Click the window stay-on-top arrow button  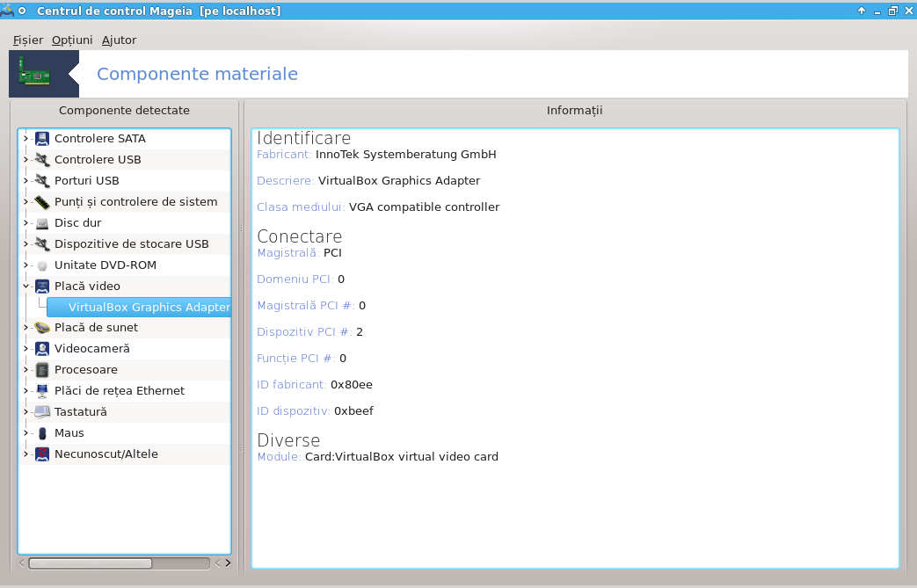(862, 11)
